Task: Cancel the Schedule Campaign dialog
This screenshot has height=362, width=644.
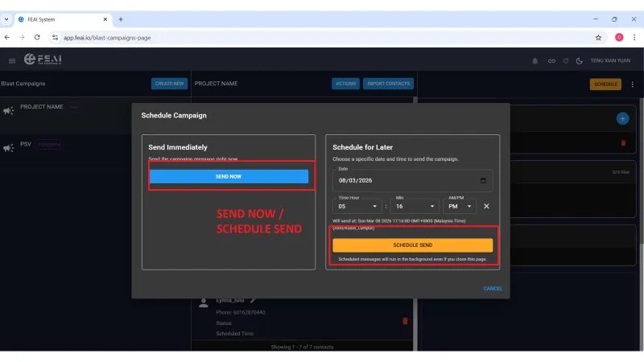Action: (493, 289)
